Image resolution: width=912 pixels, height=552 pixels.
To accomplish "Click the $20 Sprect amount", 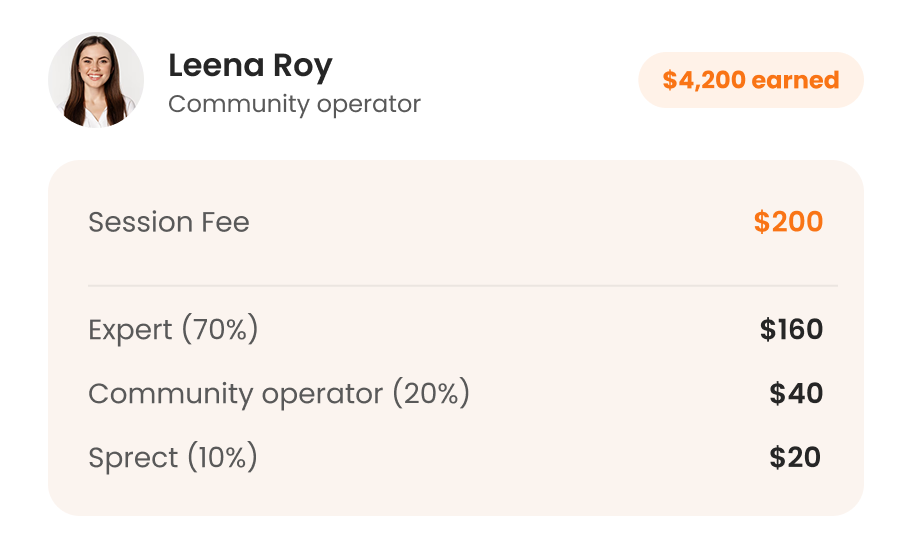I will 795,458.
